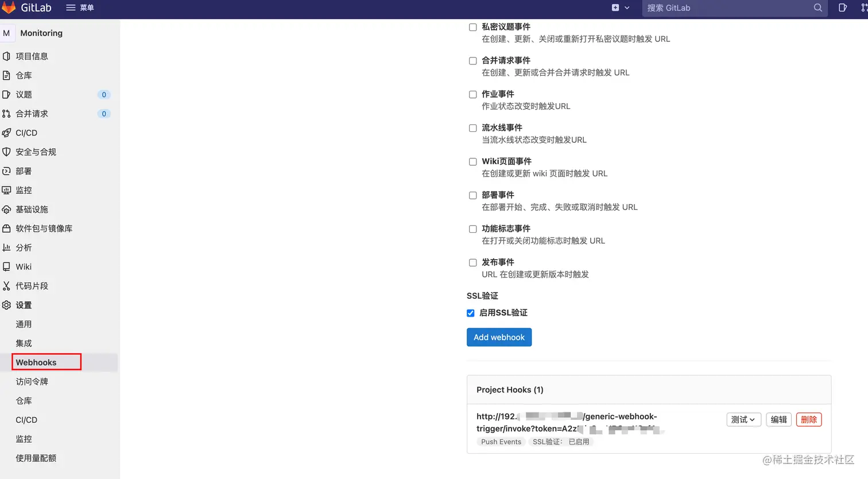The image size is (868, 479).
Task: Click the CI/CD rocket icon
Action: click(x=6, y=133)
